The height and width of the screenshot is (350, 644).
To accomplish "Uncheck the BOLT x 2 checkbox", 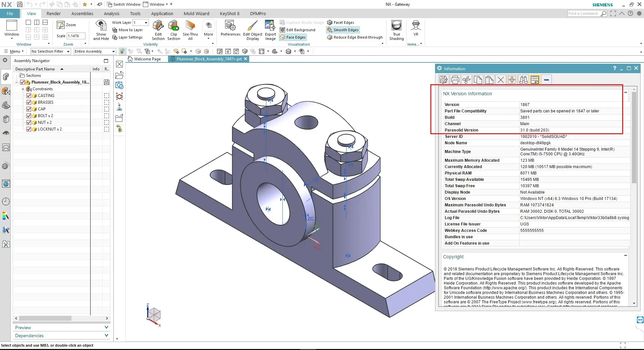I will point(29,116).
